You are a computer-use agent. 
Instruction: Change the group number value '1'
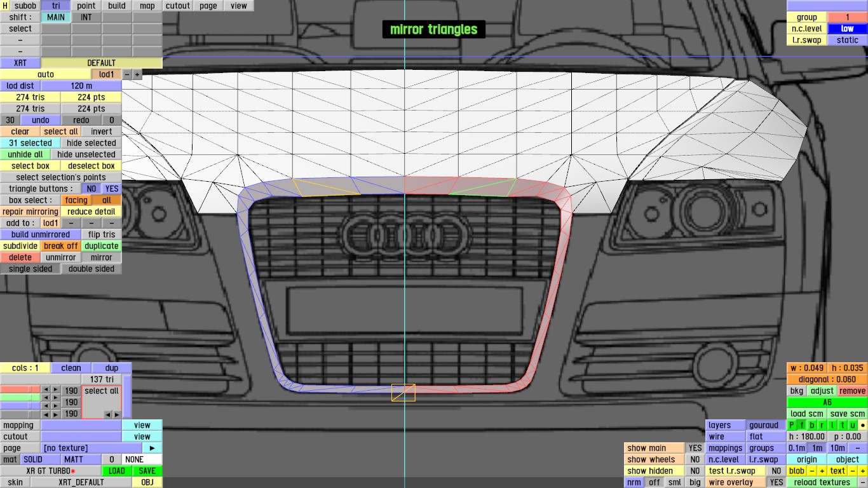847,17
